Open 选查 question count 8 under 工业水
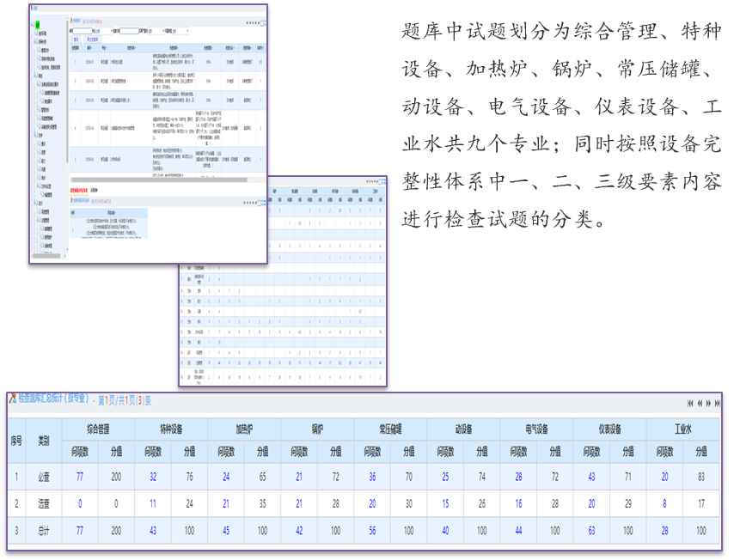Image resolution: width=740 pixels, height=560 pixels. point(664,504)
